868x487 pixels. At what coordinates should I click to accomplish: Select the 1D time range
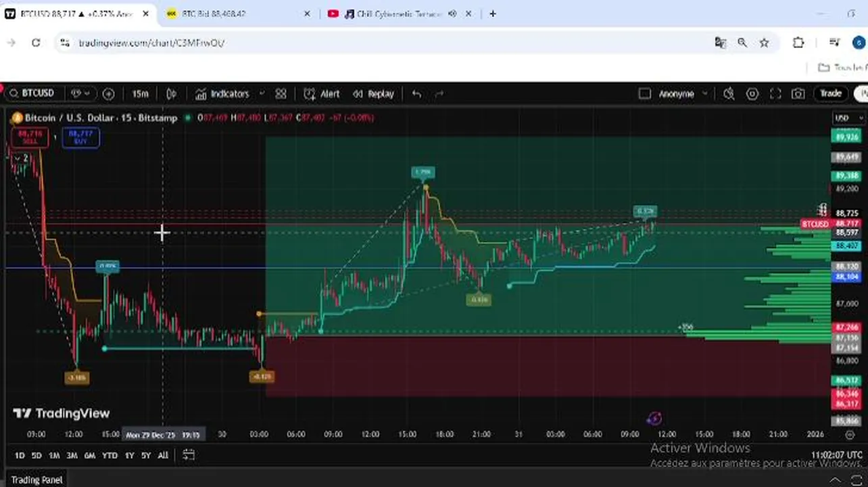[x=20, y=456]
